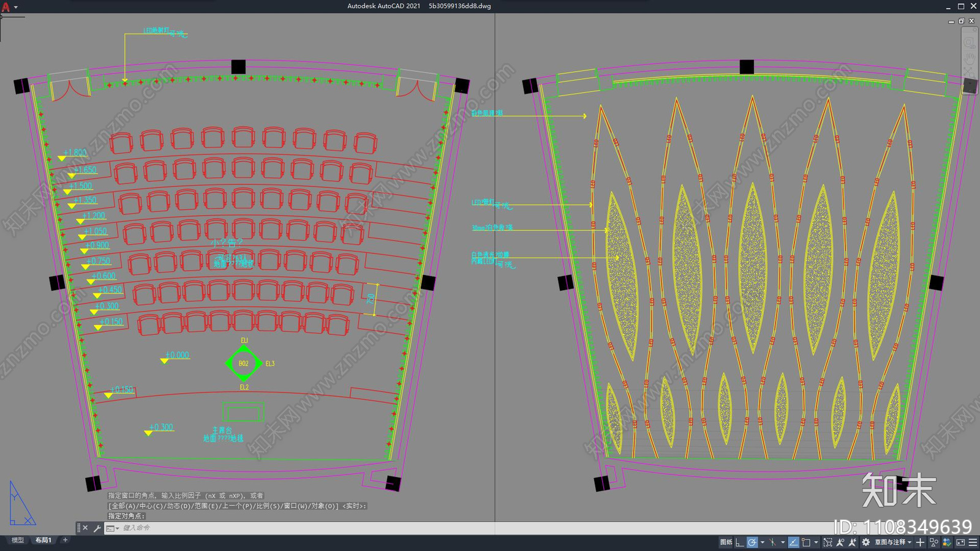Toggle polar tracking in the status bar
The width and height of the screenshot is (980, 551).
pos(752,542)
